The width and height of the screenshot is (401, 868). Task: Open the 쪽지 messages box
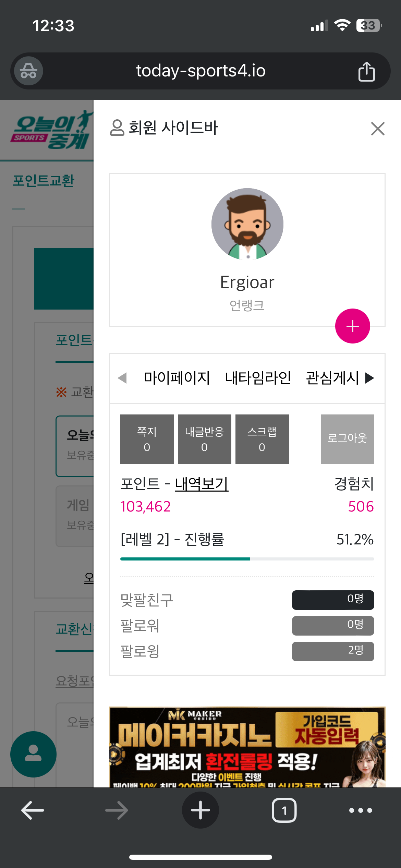[x=147, y=439]
